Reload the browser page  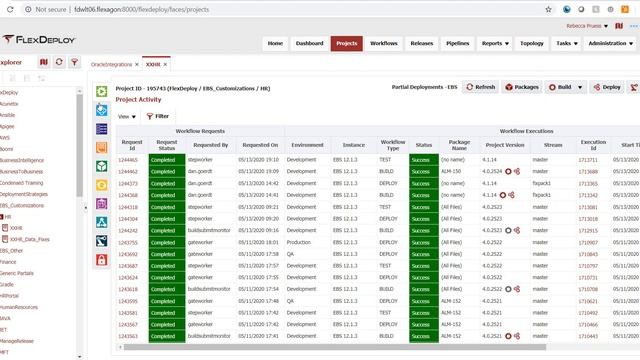(x=10, y=9)
